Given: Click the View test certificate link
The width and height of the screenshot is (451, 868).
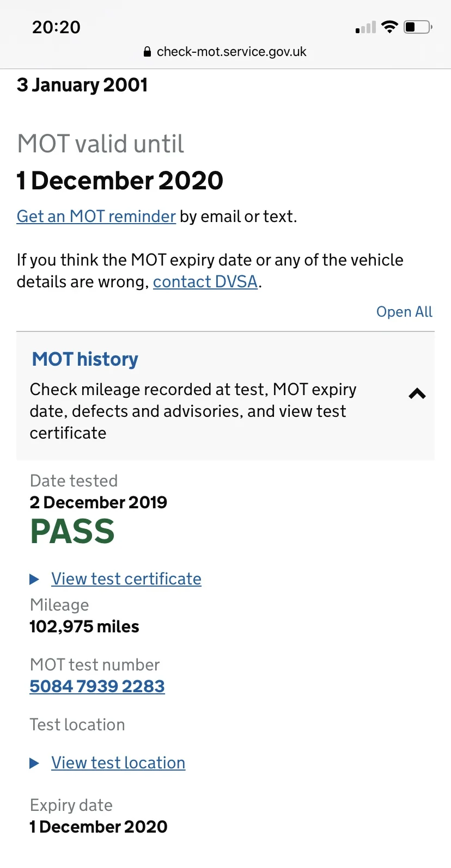Looking at the screenshot, I should click(x=126, y=578).
